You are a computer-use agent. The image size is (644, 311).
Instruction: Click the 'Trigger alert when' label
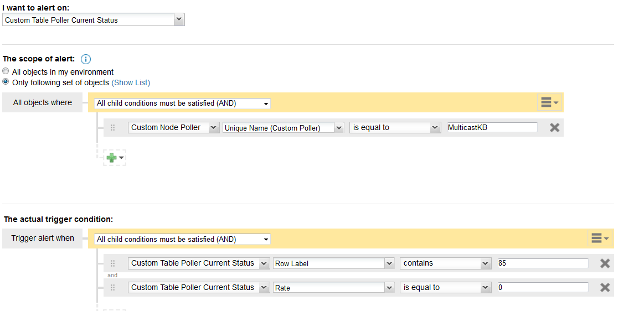[x=43, y=239]
